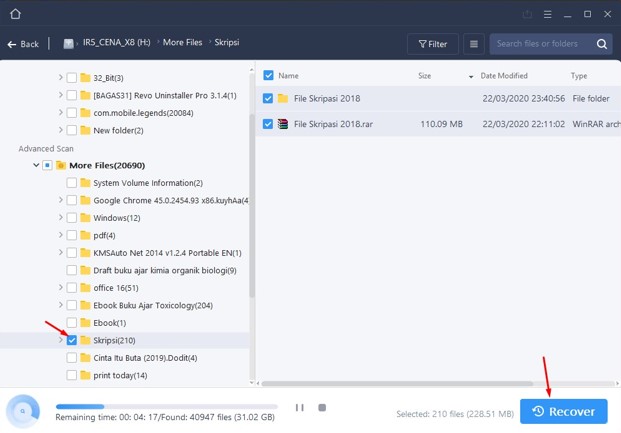Expand KMSAuto Net 2014 folder
621x433 pixels.
tap(61, 252)
